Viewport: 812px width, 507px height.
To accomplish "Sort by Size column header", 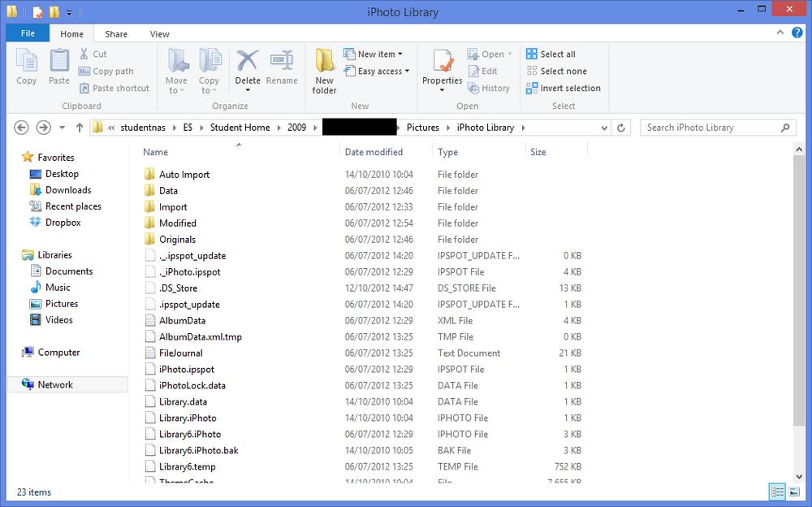I will click(x=538, y=152).
